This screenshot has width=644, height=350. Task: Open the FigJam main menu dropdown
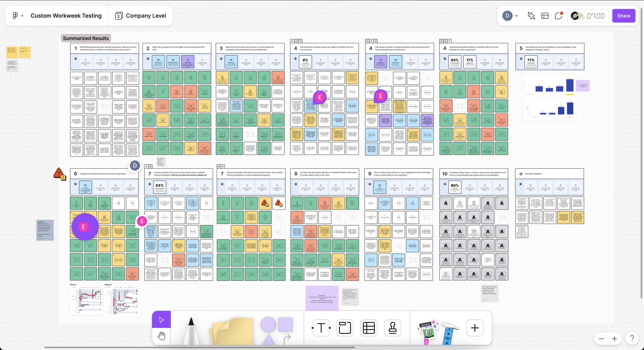point(18,16)
